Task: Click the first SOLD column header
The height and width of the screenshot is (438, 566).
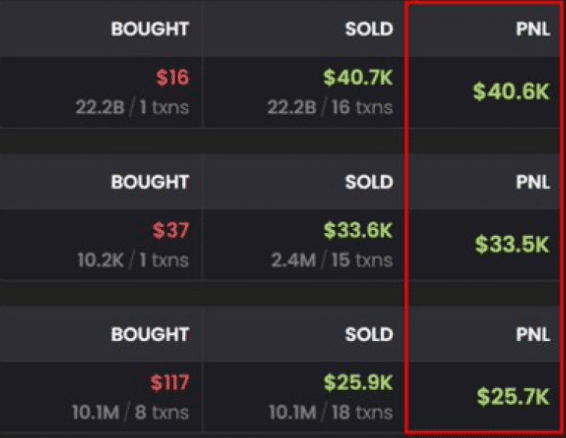Action: point(369,29)
